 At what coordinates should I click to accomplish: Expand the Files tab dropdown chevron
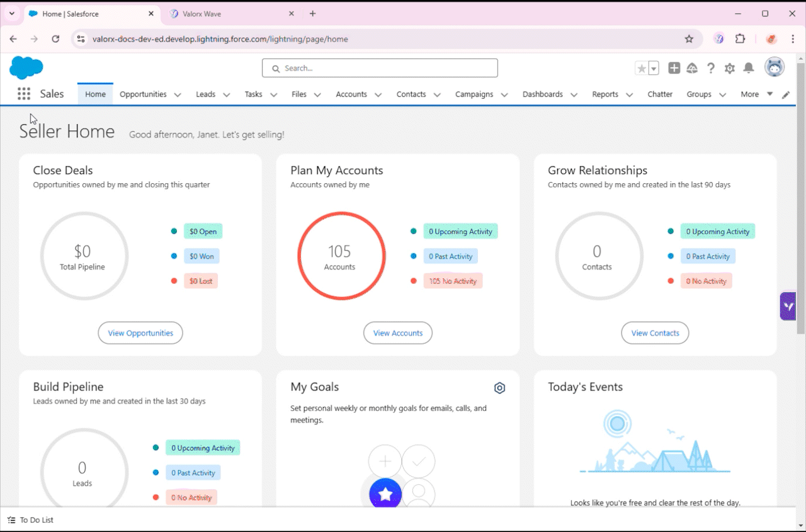click(x=317, y=94)
